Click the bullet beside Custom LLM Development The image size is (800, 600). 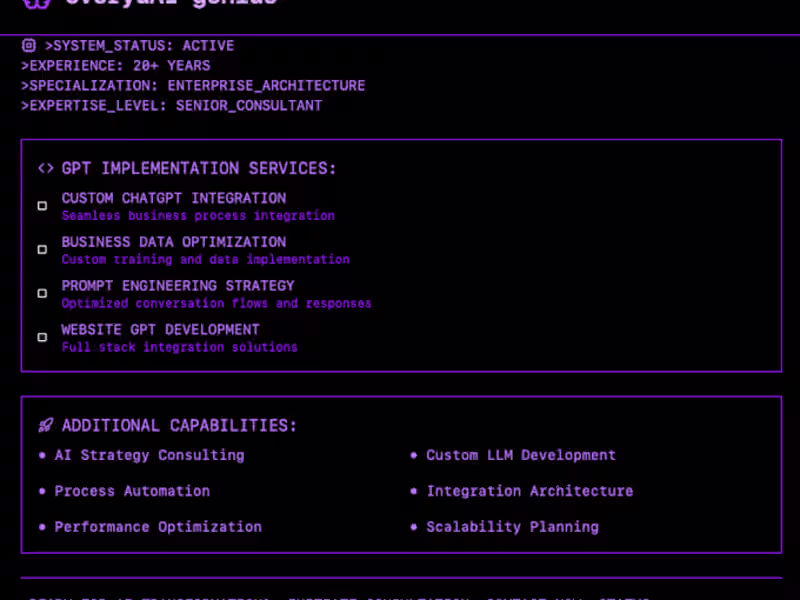tap(413, 455)
